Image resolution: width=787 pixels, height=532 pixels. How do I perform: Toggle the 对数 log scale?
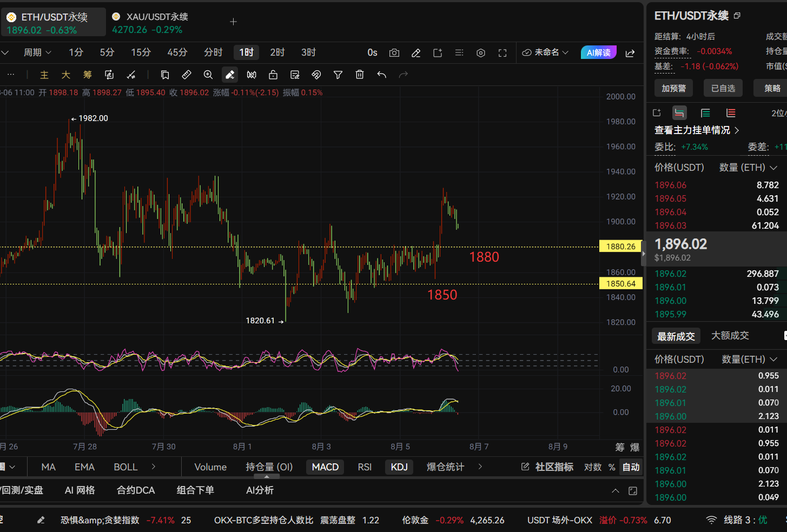(x=593, y=467)
